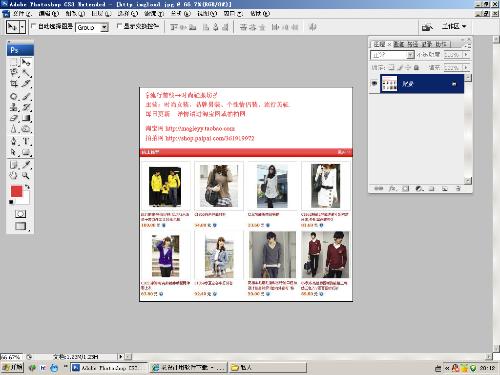
Task: Toggle show transform controls checkbox
Action: pos(119,26)
